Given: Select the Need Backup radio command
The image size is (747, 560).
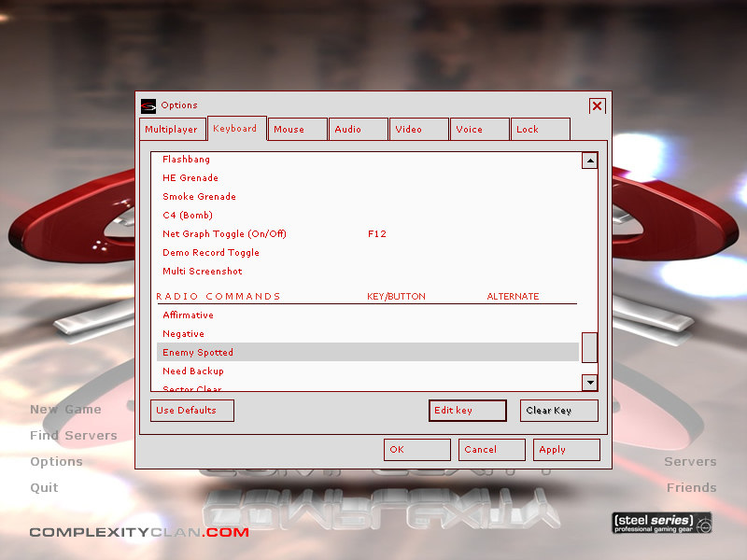Looking at the screenshot, I should tap(367, 371).
